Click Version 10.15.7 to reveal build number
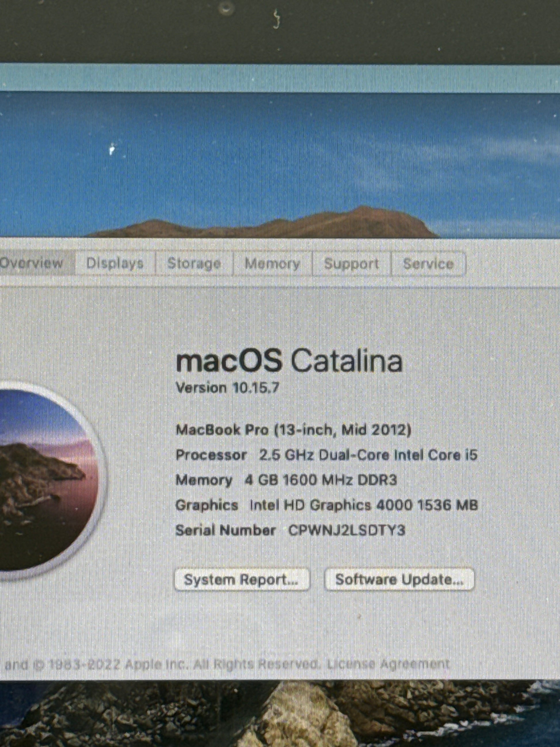Image resolution: width=560 pixels, height=747 pixels. pyautogui.click(x=228, y=388)
